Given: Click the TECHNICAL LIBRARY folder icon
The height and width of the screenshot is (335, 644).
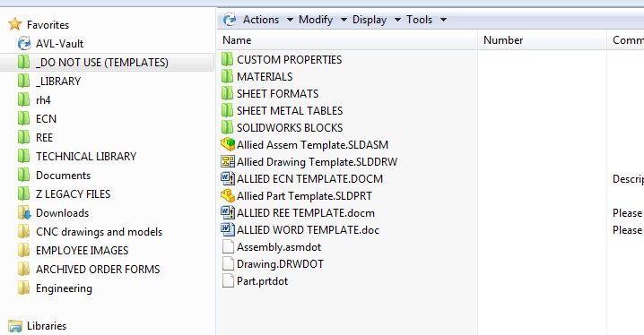Looking at the screenshot, I should pos(23,156).
